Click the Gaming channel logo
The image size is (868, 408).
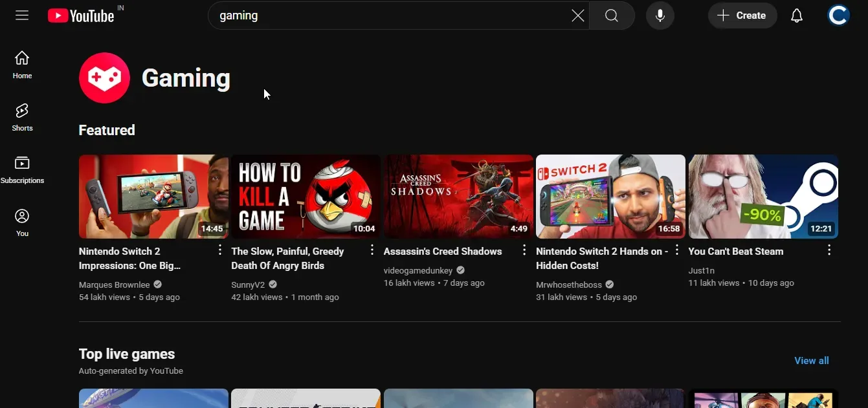click(x=104, y=78)
